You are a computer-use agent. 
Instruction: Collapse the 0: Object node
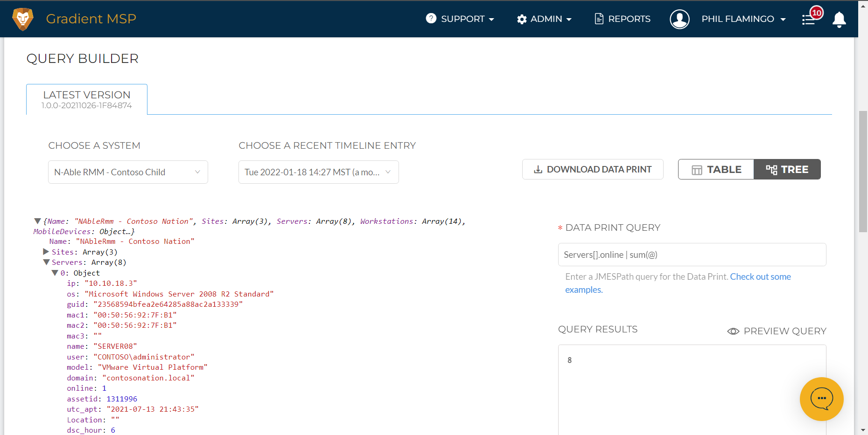tap(55, 273)
